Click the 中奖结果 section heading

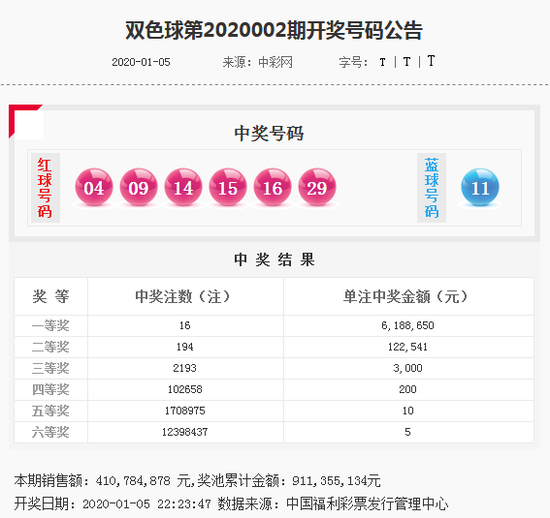(274, 260)
